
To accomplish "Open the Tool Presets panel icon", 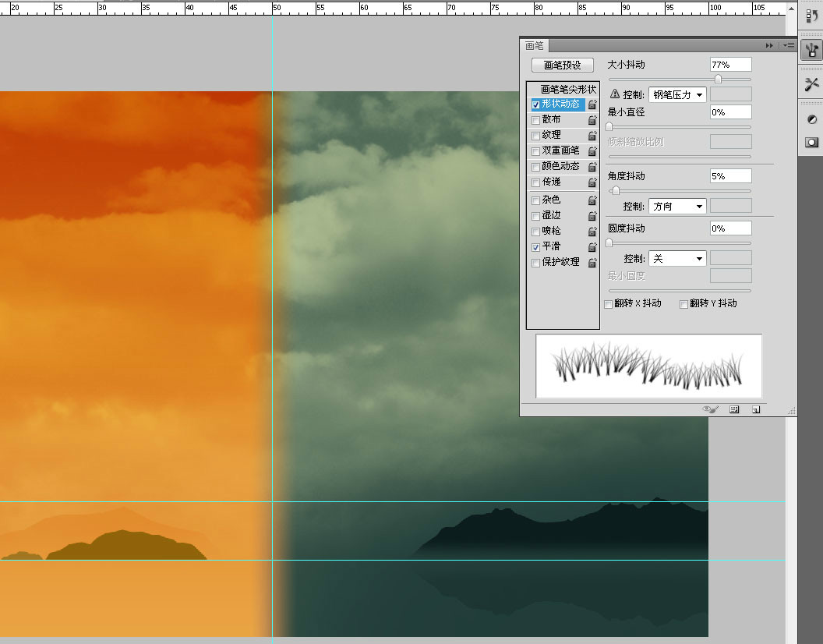I will coord(811,84).
